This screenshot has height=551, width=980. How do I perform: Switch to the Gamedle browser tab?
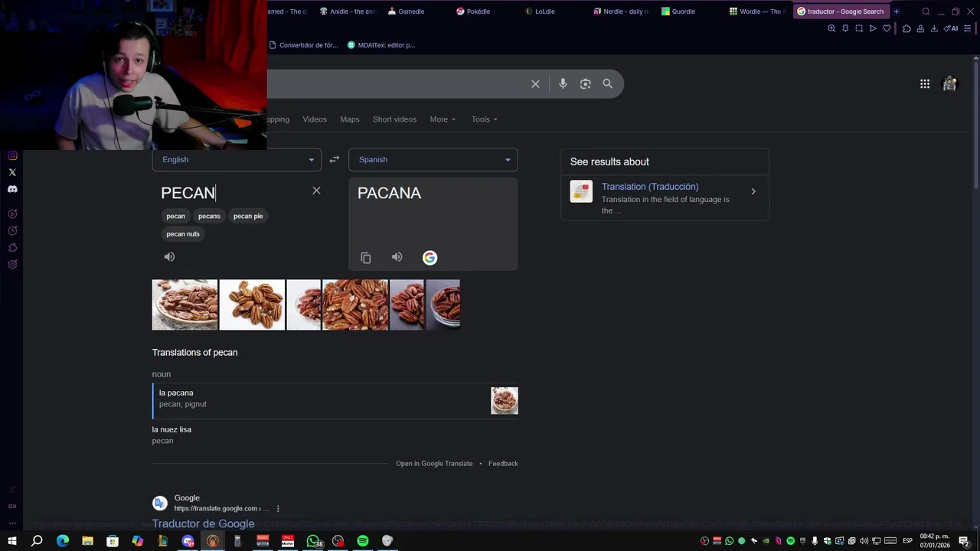pos(411,11)
